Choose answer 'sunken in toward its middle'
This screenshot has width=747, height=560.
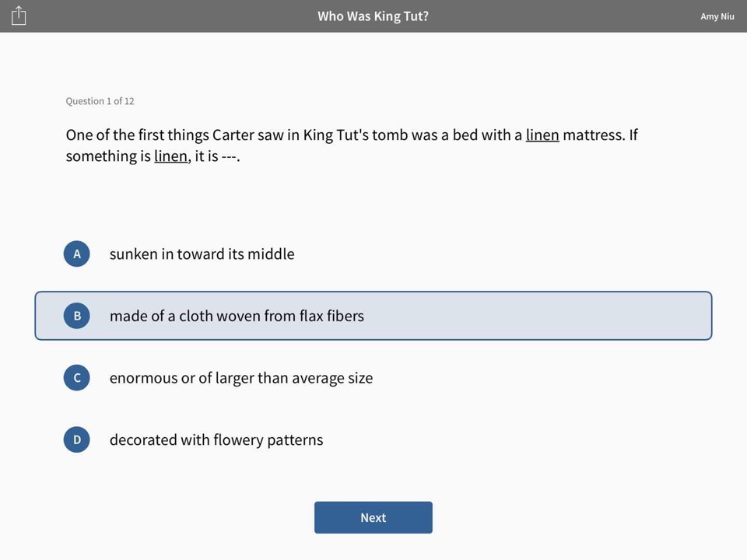(202, 254)
